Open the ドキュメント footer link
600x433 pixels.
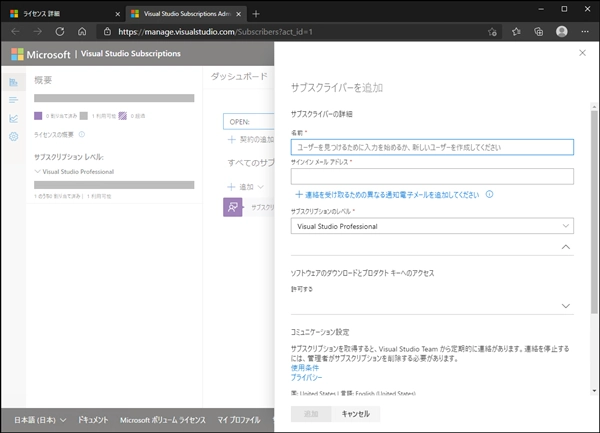93,420
